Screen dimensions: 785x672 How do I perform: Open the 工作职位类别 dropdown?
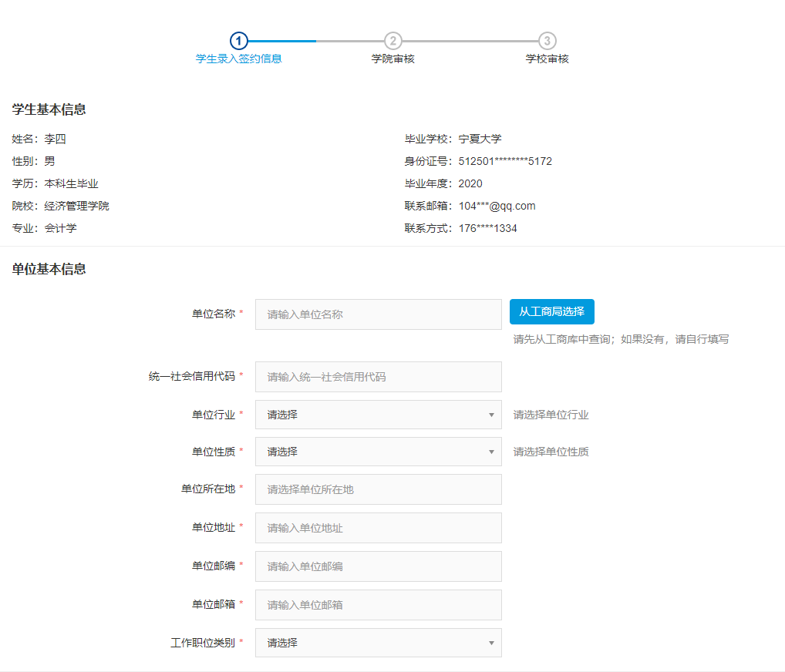[378, 643]
